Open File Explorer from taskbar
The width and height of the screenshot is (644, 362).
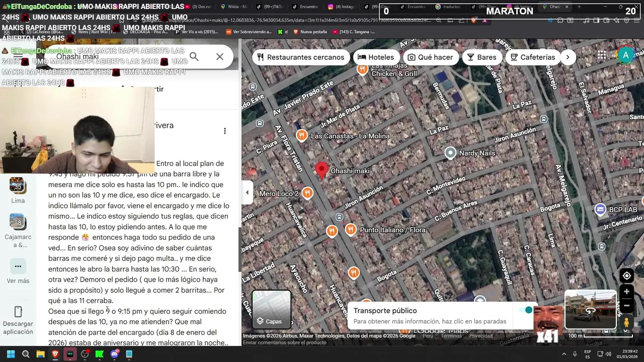(x=40, y=354)
